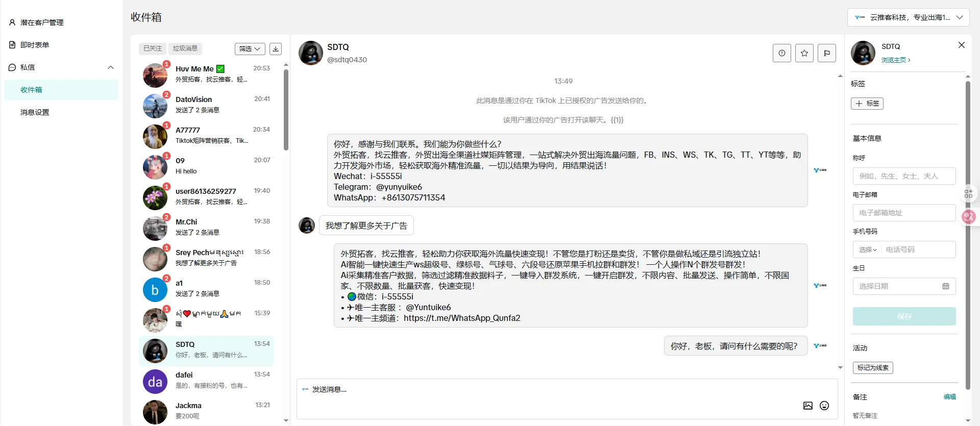
Task: Open the account selector dropdown 云推客科技
Action: (909, 17)
